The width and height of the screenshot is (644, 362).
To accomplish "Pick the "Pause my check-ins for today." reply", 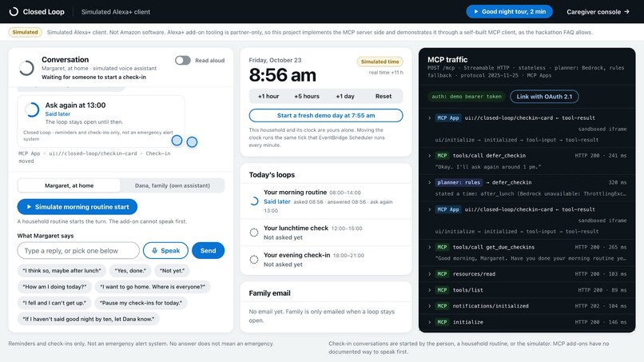I will coord(141,303).
